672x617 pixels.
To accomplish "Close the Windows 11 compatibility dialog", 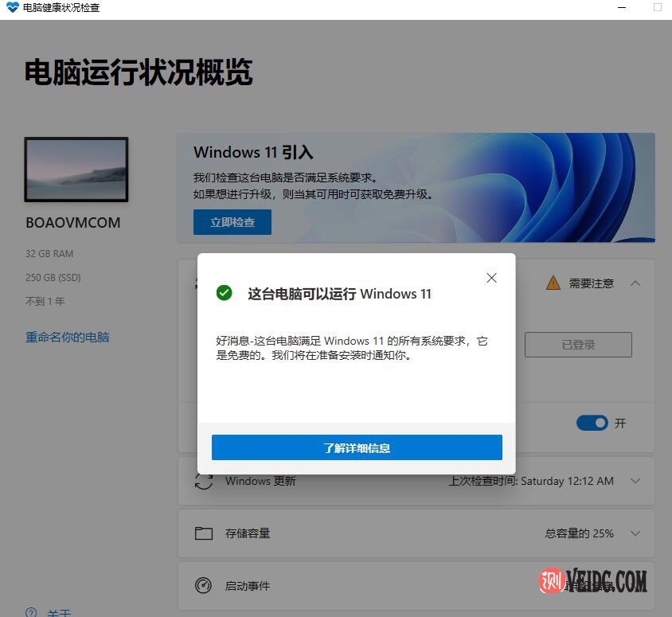I will pyautogui.click(x=491, y=278).
